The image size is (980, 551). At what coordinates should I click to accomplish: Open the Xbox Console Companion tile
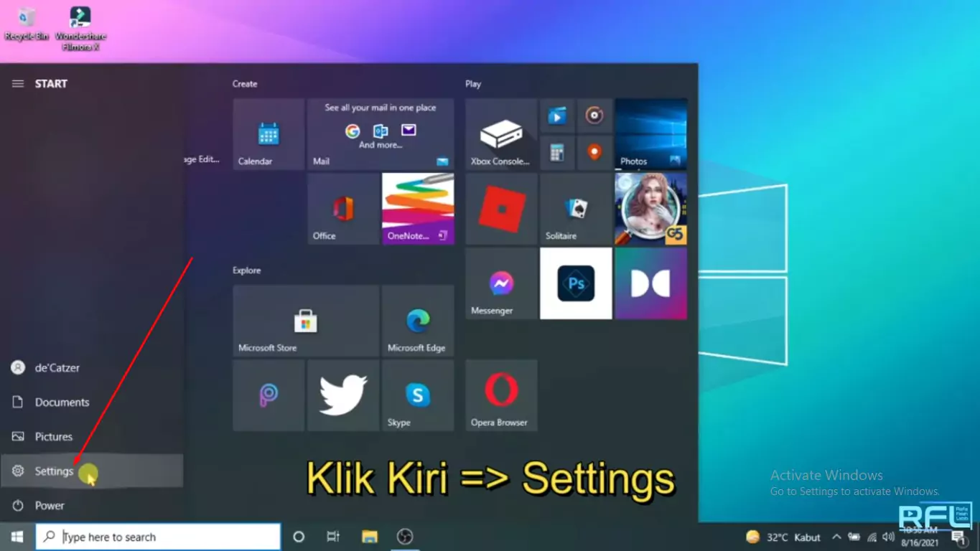[x=501, y=134]
